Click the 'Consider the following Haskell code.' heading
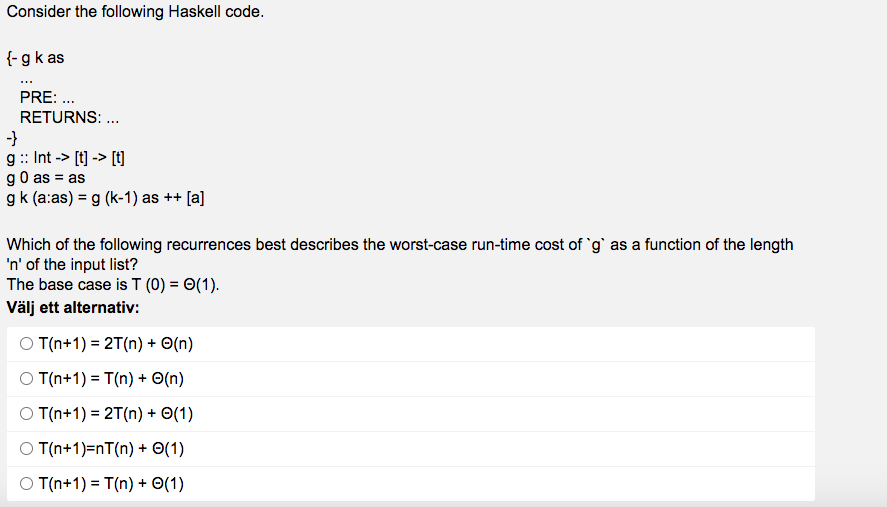This screenshot has height=507, width=887. (135, 12)
